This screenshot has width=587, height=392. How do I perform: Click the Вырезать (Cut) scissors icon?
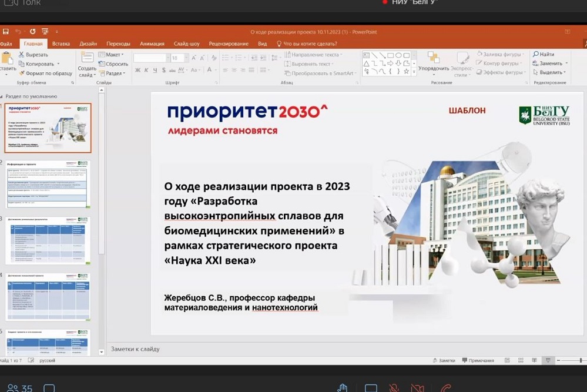click(21, 55)
